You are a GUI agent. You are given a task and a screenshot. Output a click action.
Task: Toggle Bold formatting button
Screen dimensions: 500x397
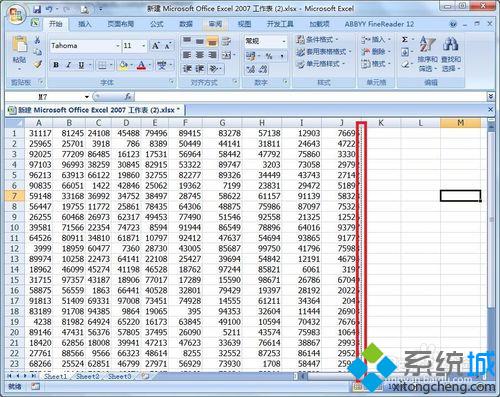(56, 65)
